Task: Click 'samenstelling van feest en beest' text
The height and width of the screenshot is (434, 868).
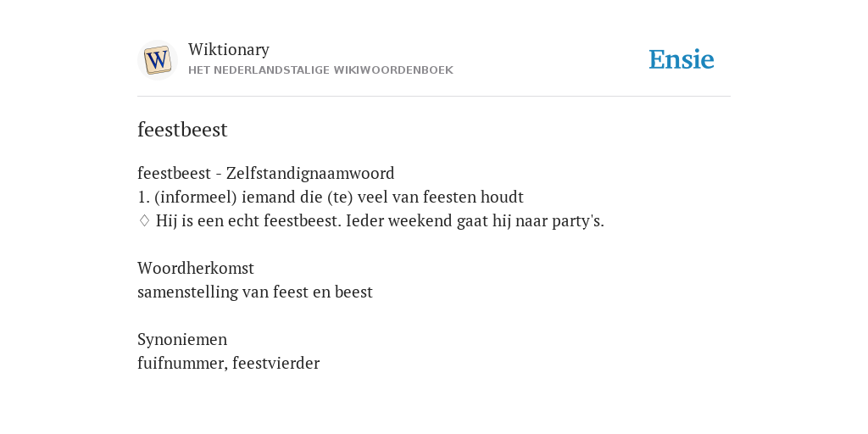Action: click(254, 292)
